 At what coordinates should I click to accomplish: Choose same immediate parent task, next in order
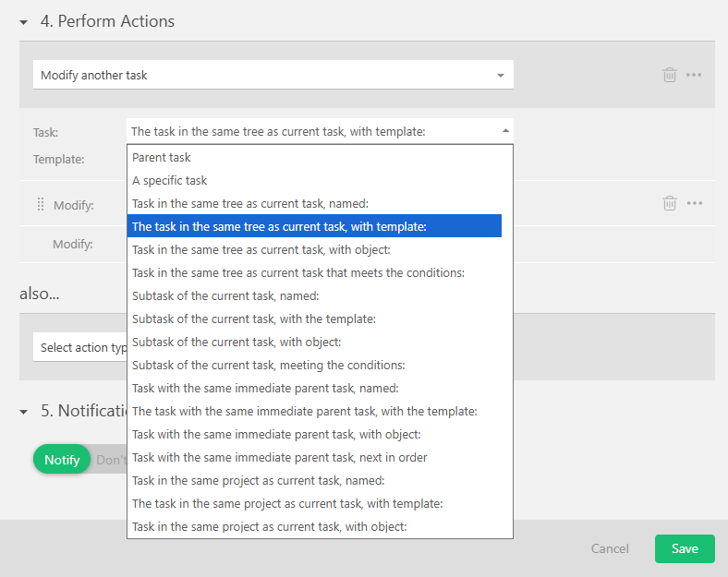pos(279,458)
